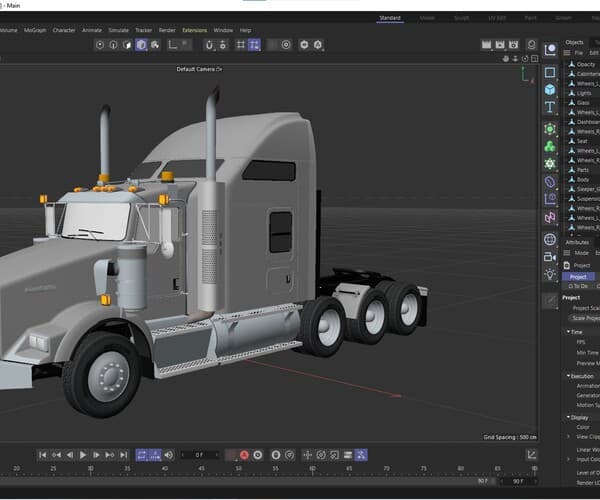Toggle the highlighted display mode icon in the top toolbar
The image size is (600, 500).
click(x=141, y=45)
